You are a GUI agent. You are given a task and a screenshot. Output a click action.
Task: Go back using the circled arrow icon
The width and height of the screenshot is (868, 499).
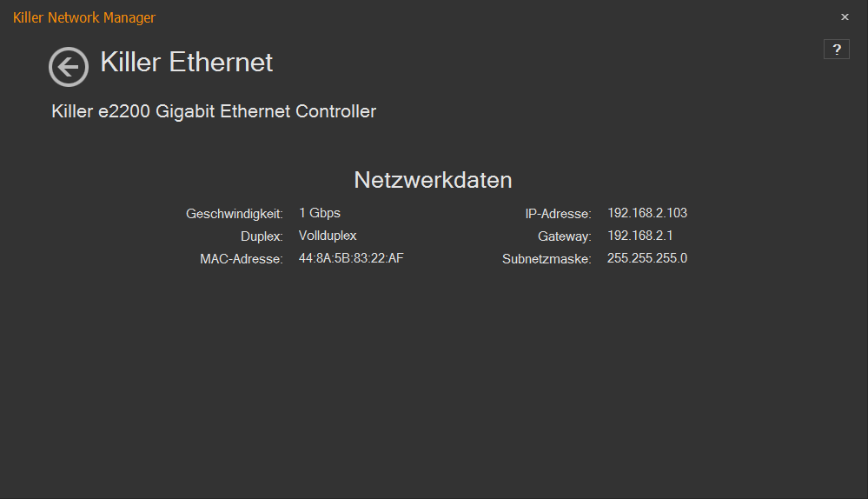(68, 67)
